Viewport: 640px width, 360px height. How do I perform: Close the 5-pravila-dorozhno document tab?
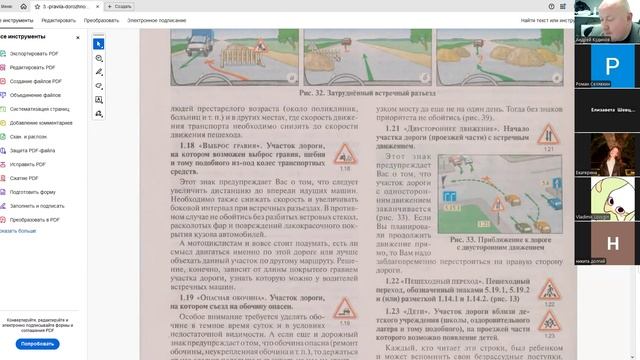point(97,7)
